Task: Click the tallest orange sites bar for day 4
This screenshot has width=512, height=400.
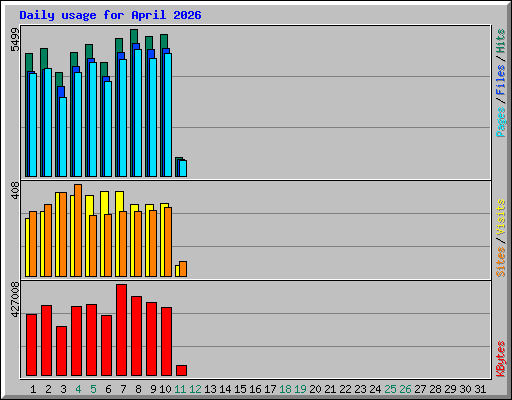Action: [78, 230]
